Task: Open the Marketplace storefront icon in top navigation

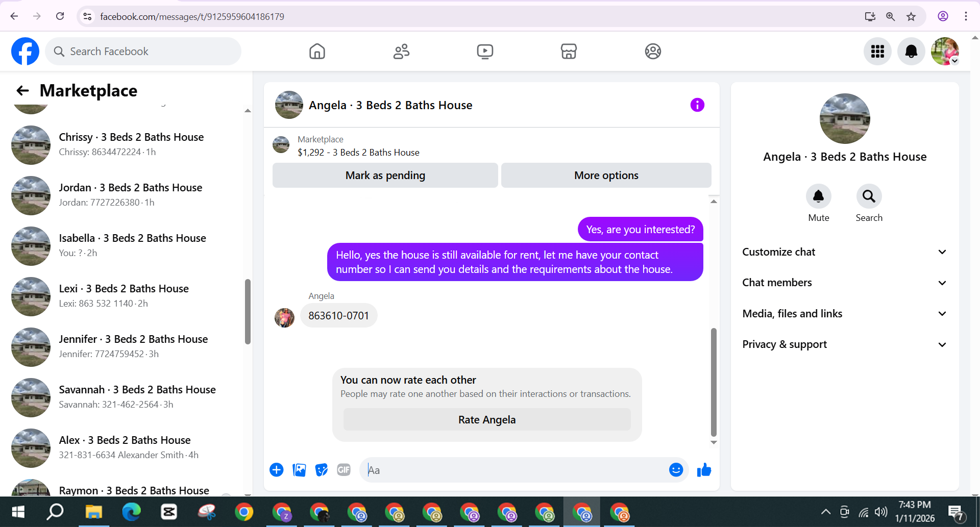Action: [x=569, y=51]
